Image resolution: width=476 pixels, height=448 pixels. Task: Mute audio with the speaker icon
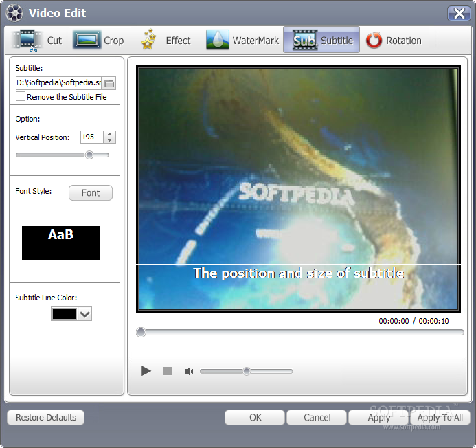190,371
